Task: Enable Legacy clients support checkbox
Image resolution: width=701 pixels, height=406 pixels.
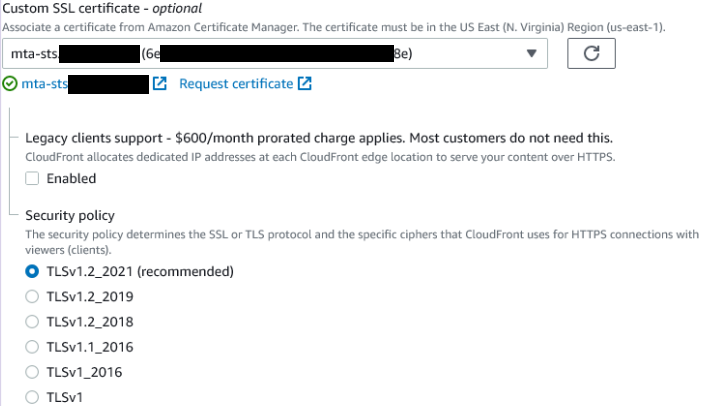Action: point(32,178)
